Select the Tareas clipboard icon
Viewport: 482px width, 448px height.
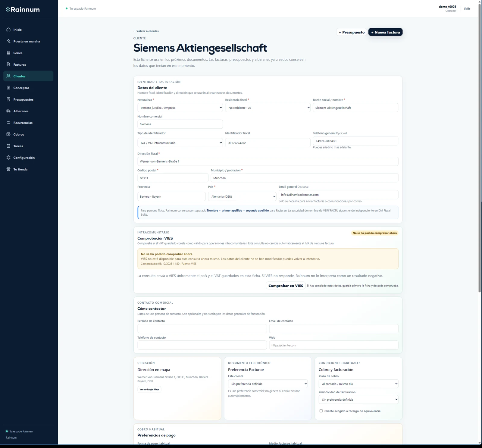point(8,146)
